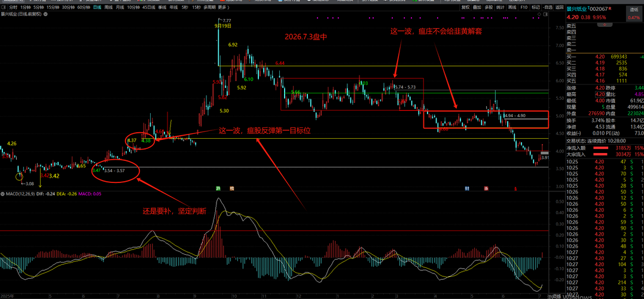Select the 5秒 period tab

(x=185, y=7)
